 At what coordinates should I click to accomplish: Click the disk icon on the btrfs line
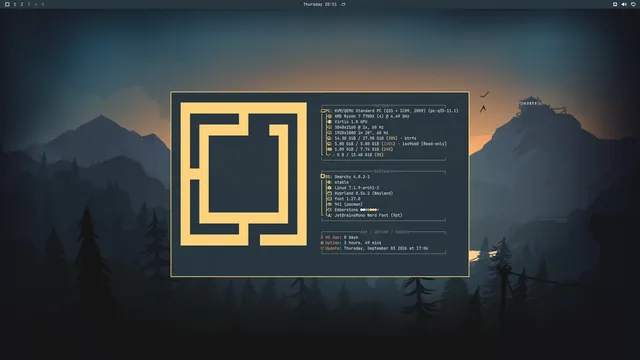coord(329,138)
